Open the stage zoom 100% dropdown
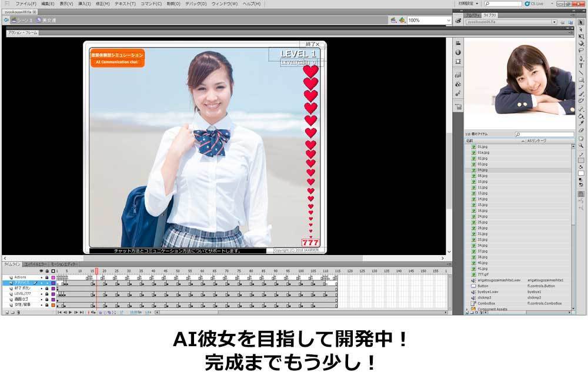 pyautogui.click(x=448, y=20)
